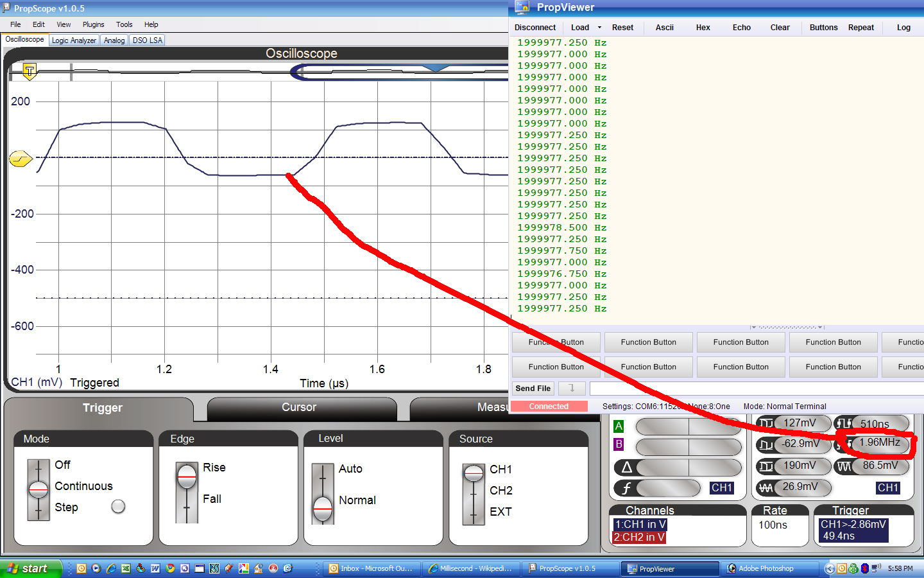Open Adobe Photoshop from the taskbar
Image resolution: width=924 pixels, height=578 pixels.
click(767, 568)
